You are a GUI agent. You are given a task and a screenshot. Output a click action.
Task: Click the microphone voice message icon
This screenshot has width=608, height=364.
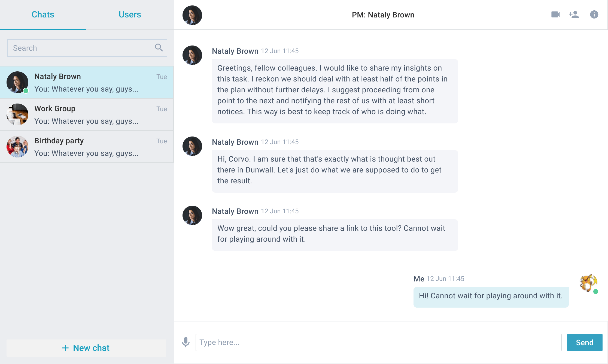coord(186,342)
